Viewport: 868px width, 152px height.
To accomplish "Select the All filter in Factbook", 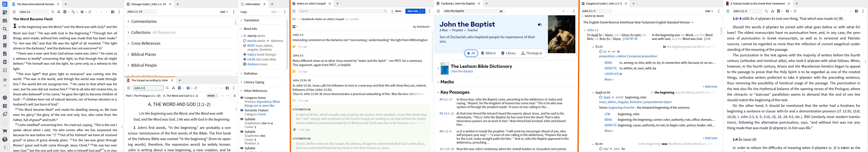I will 471,53.
